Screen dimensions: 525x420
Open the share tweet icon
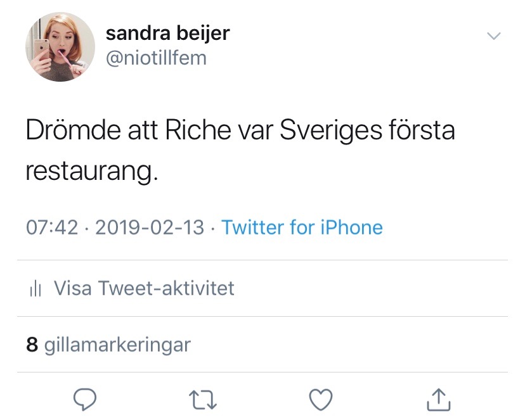(x=439, y=398)
